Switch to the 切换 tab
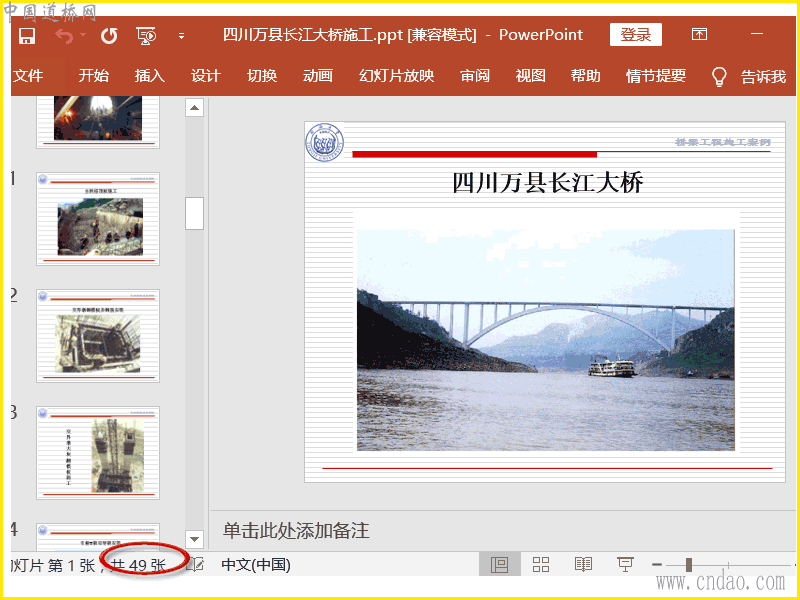The image size is (800, 600). [262, 76]
